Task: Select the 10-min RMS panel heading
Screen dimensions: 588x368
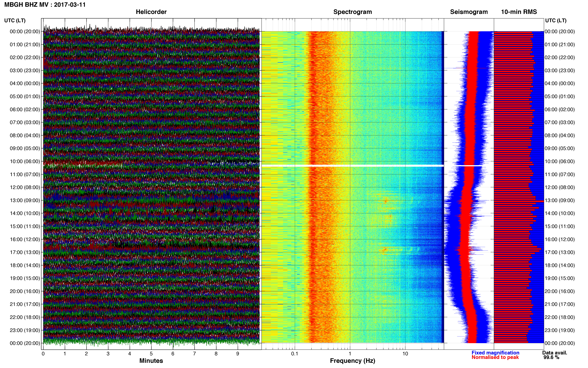Action: (x=519, y=12)
